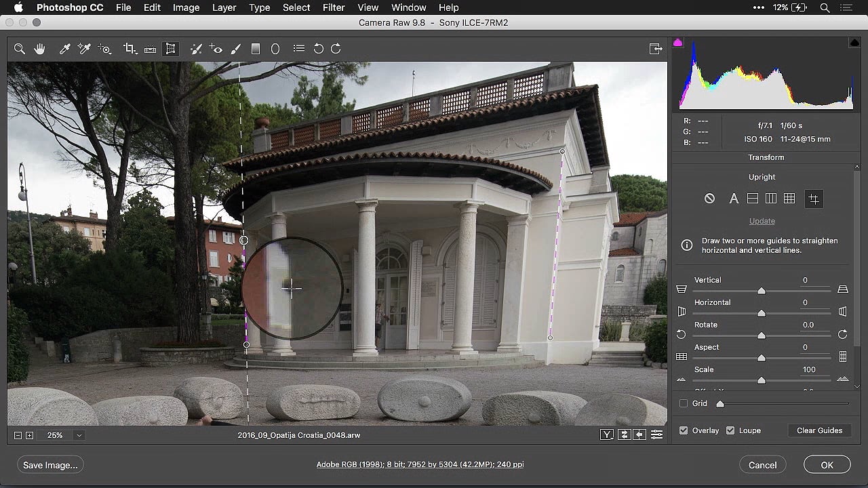The width and height of the screenshot is (868, 488).
Task: Uncheck the Loupe checkbox
Action: point(730,430)
